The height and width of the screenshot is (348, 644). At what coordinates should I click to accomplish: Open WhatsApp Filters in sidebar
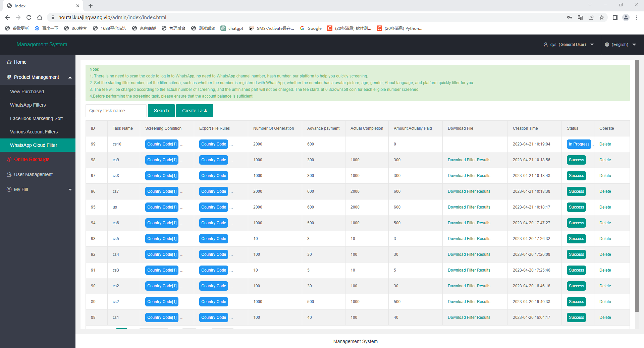[x=28, y=105]
